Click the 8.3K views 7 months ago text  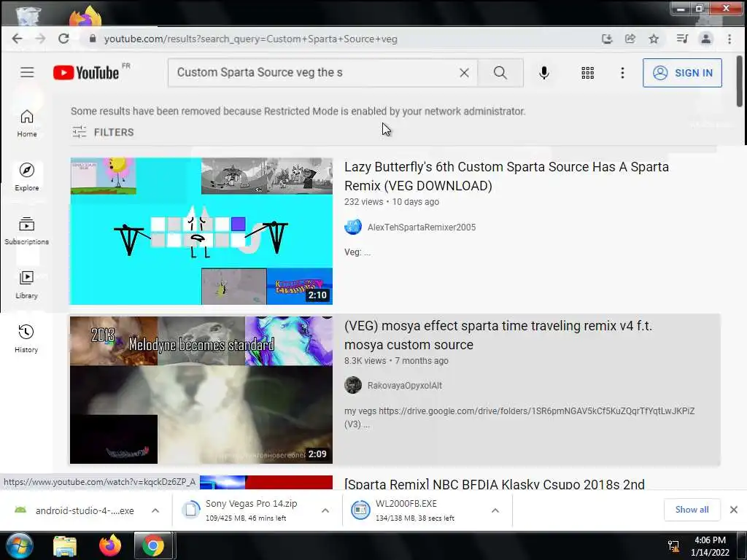[x=396, y=360]
